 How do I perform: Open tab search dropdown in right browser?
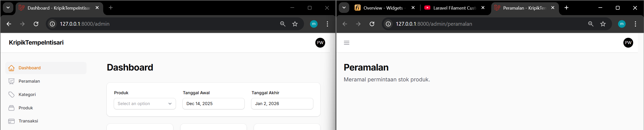coord(344,8)
